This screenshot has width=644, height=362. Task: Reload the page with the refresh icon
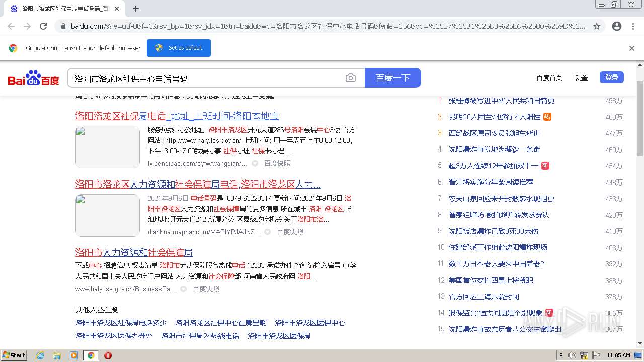(43, 26)
